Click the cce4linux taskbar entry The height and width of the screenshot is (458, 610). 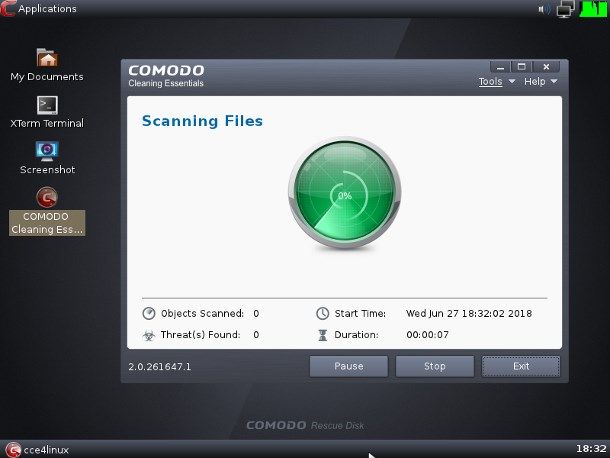(x=37, y=450)
